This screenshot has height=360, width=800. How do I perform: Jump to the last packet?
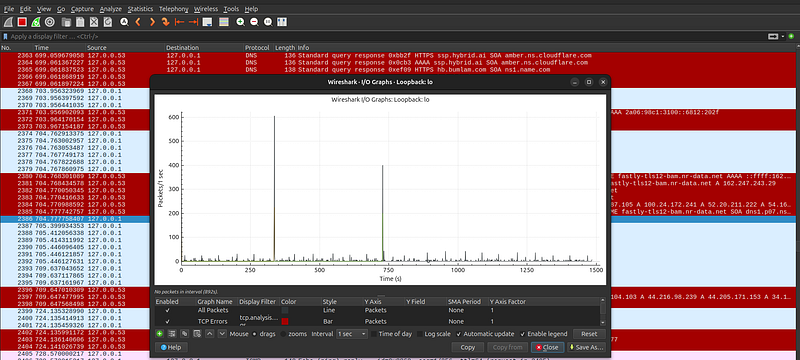coord(193,22)
